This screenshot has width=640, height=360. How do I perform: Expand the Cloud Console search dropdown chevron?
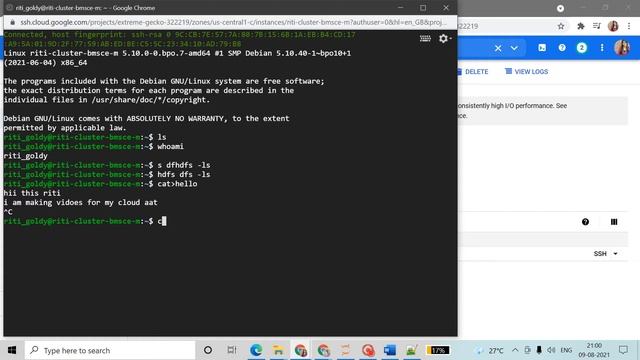tap(514, 48)
